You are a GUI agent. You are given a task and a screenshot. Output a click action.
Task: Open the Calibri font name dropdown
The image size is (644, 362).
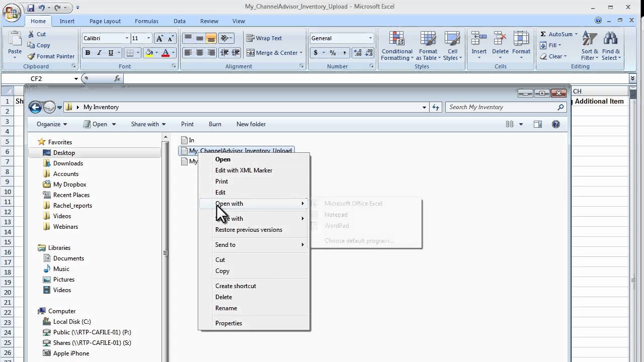(x=127, y=38)
